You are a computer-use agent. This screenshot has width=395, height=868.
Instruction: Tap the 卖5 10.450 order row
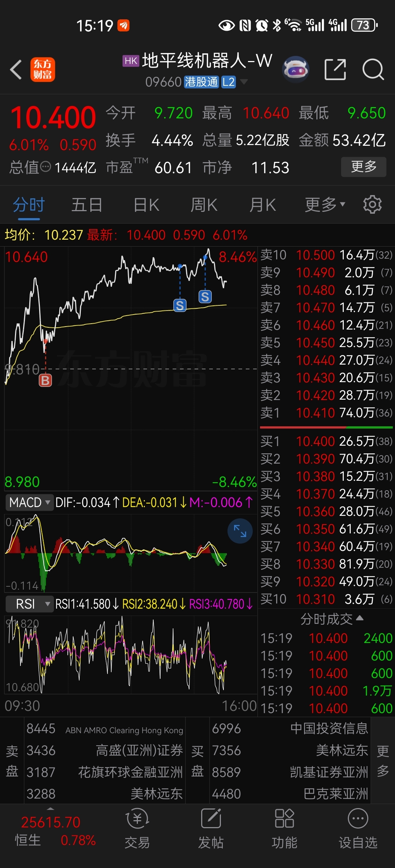[x=326, y=343]
